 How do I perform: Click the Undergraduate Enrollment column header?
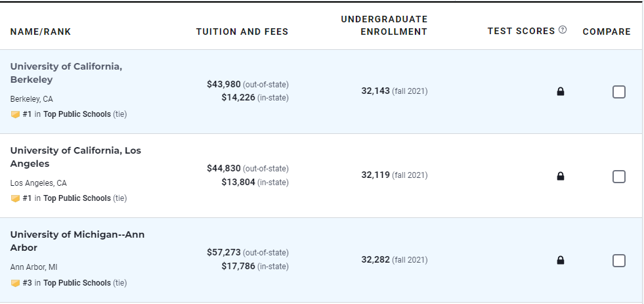[x=385, y=26]
